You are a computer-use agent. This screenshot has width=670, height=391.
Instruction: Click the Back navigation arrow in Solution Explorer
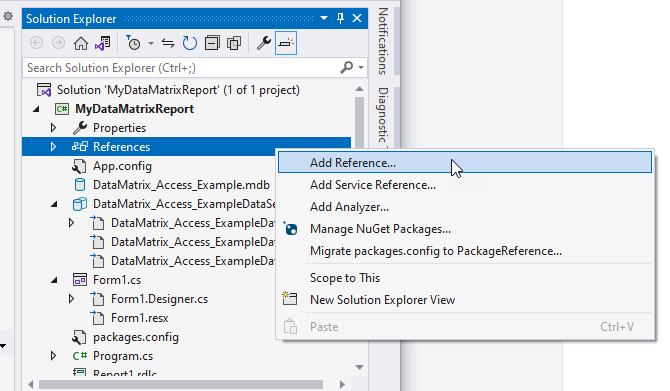[x=36, y=43]
